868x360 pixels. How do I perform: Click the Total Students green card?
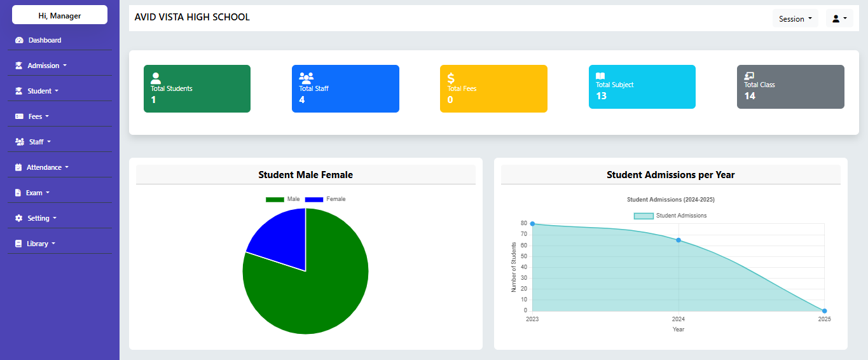[196, 88]
